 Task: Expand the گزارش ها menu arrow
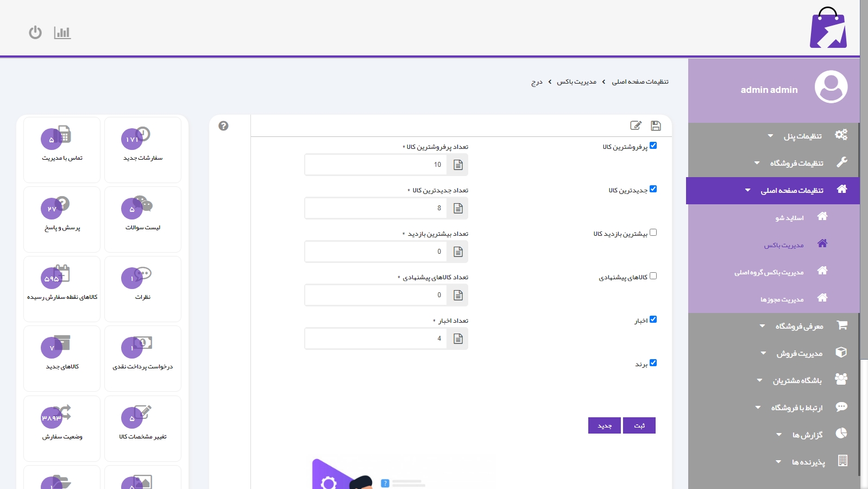point(779,435)
